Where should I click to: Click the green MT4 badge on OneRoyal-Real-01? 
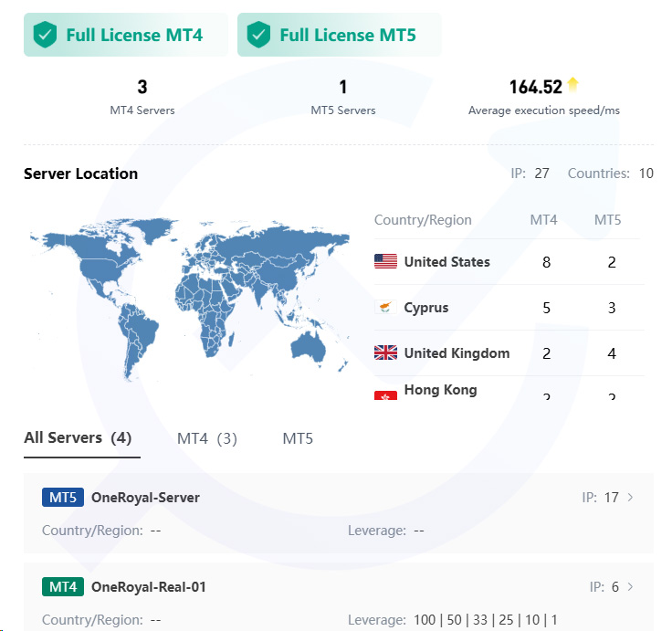point(63,587)
